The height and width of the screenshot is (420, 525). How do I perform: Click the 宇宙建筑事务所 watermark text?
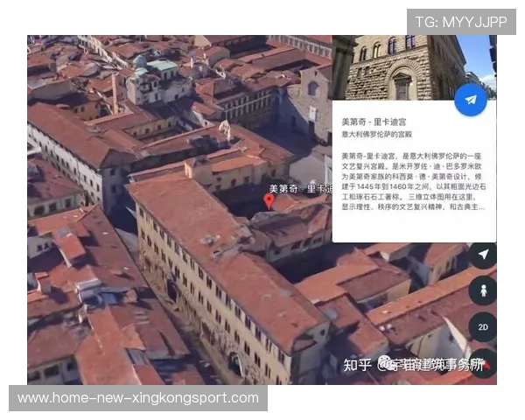[x=433, y=365]
